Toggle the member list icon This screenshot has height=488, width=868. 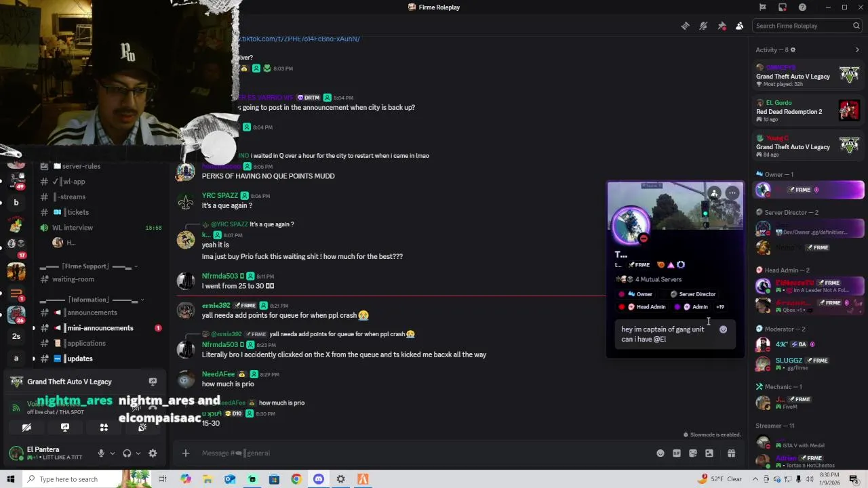(x=739, y=26)
